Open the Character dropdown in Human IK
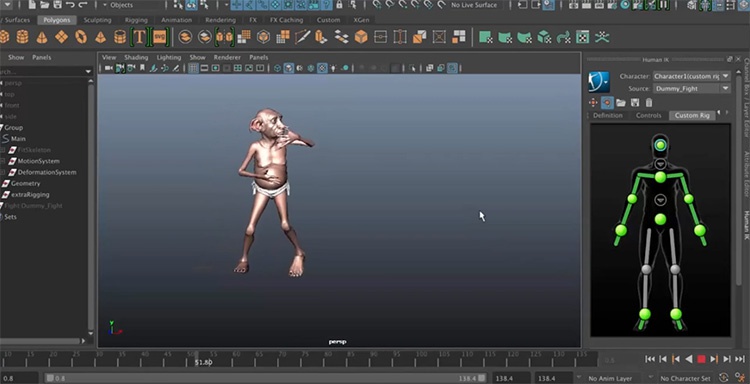This screenshot has height=384, width=750. 692,77
